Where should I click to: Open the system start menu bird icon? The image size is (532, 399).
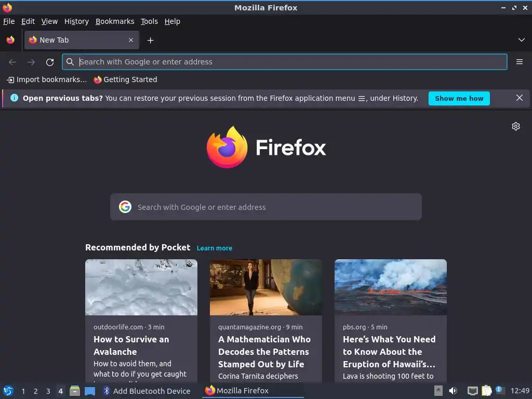coord(8,391)
